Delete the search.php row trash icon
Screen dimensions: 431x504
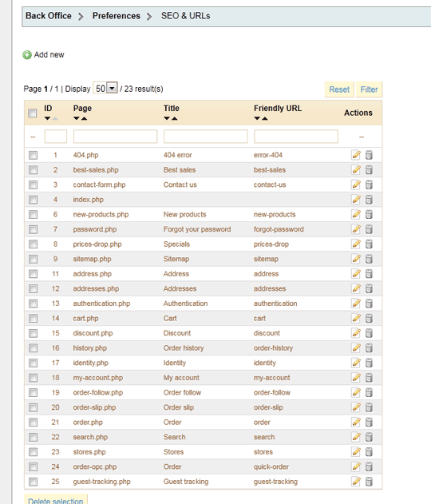369,437
